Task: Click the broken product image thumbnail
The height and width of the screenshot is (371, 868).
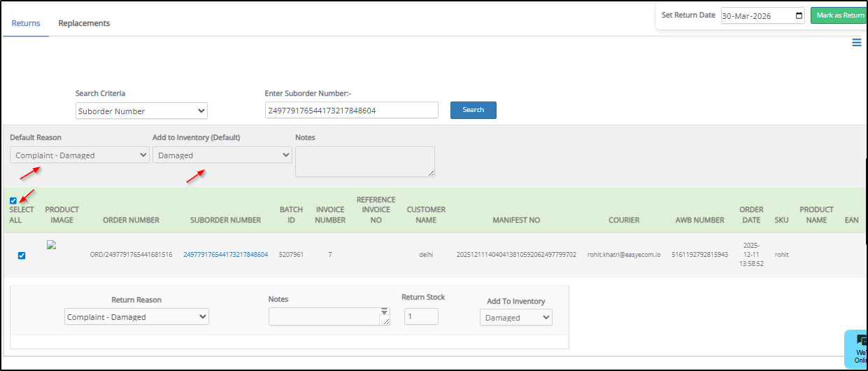Action: (51, 246)
